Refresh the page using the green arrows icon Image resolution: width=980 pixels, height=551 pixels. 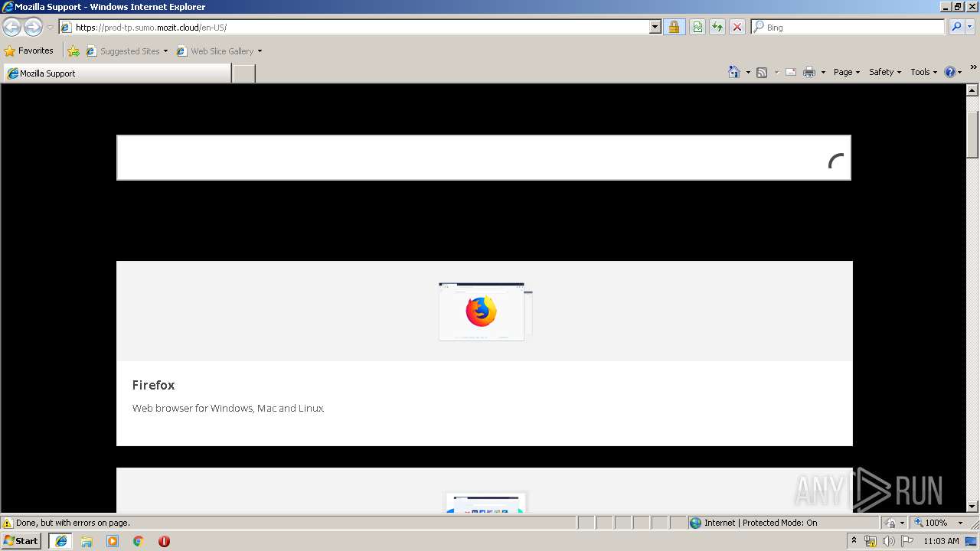tap(717, 28)
